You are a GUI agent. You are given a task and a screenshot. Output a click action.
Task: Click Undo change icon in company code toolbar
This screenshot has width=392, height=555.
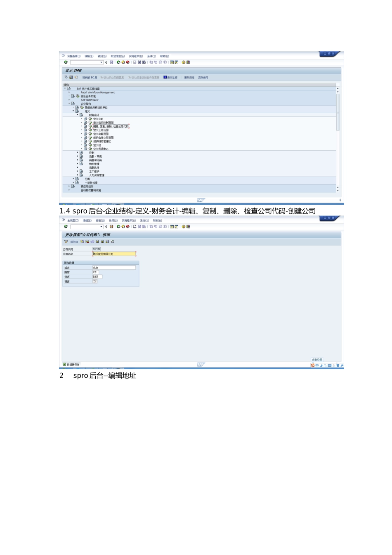coord(92,242)
